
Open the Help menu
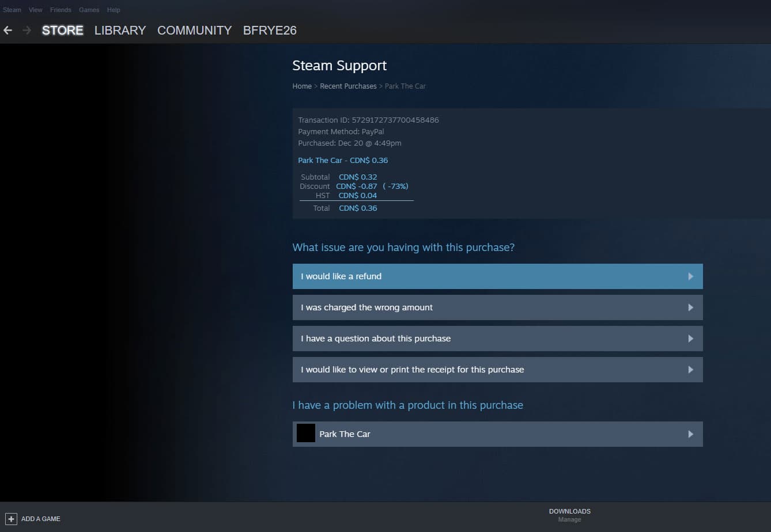point(114,10)
